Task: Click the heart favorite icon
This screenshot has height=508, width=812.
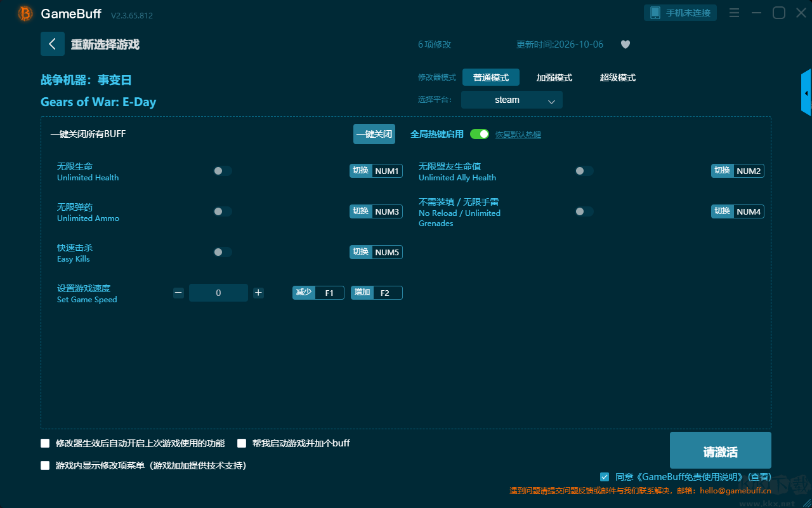Action: (625, 44)
